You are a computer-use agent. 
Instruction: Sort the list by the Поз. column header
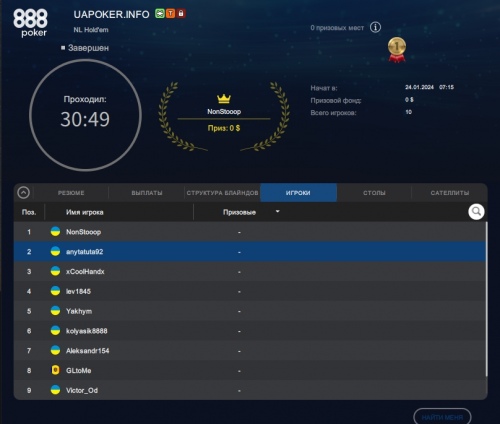pyautogui.click(x=29, y=212)
